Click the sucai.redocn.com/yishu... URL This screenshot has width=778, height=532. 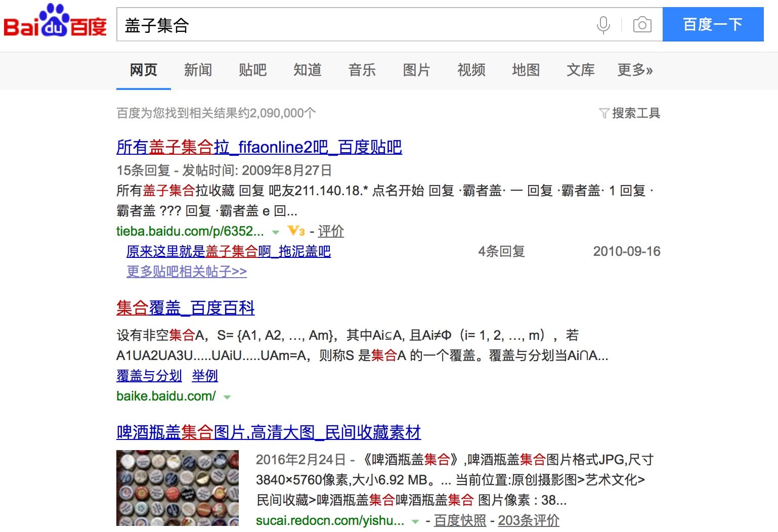330,520
